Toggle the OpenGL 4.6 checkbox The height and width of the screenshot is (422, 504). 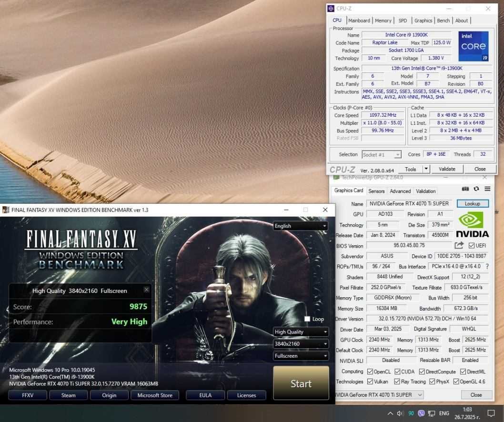click(x=456, y=382)
